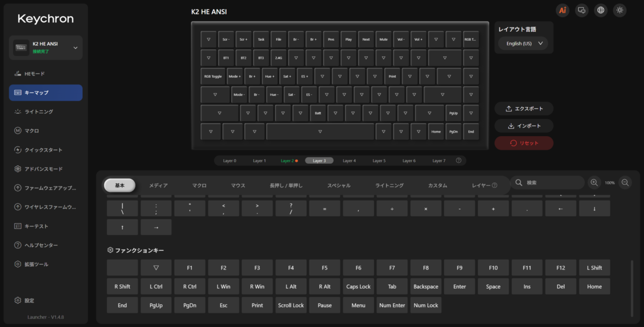Select Layer 7
This screenshot has height=327, width=644.
pos(439,161)
